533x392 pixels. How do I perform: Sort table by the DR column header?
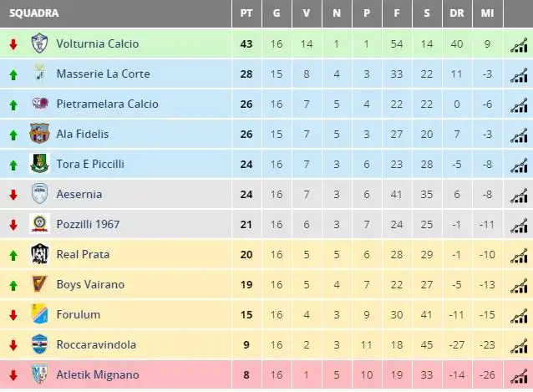pyautogui.click(x=457, y=13)
